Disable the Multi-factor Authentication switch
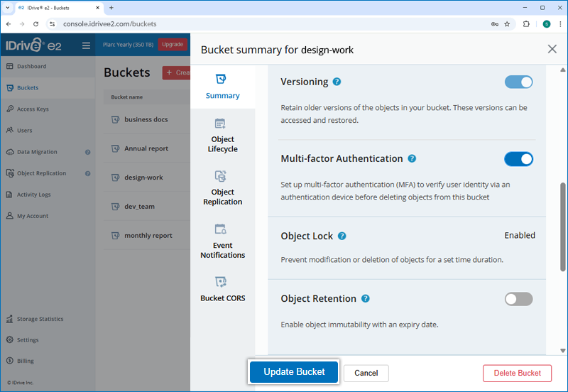568x392 pixels. click(x=518, y=159)
